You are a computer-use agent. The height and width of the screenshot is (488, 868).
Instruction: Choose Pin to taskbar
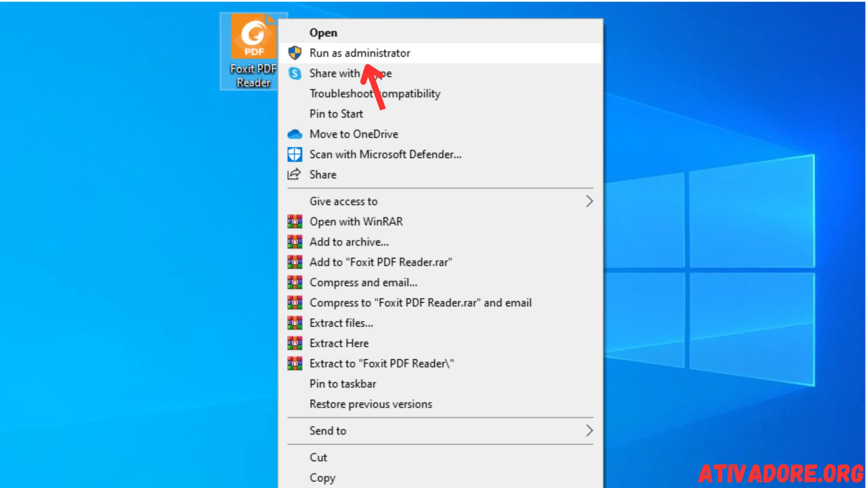pos(440,384)
